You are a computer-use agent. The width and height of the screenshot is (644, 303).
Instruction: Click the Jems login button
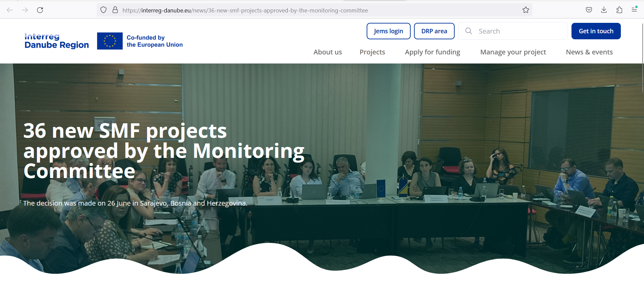388,31
